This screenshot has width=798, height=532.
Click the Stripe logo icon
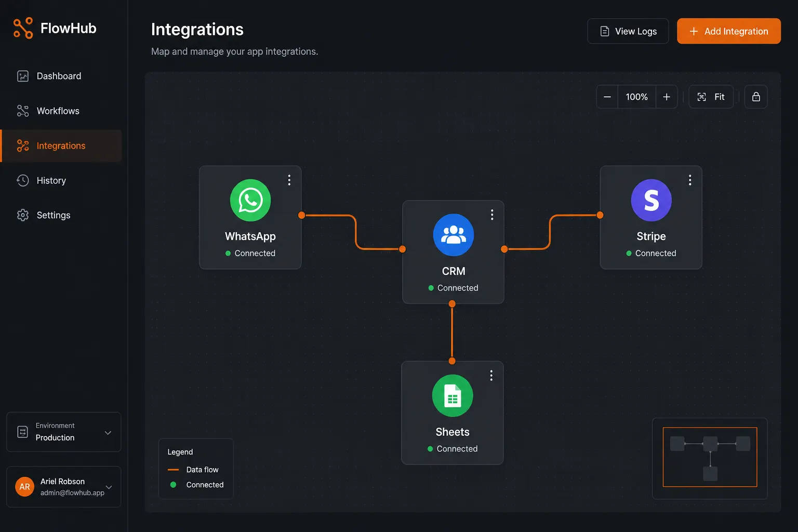pos(651,201)
